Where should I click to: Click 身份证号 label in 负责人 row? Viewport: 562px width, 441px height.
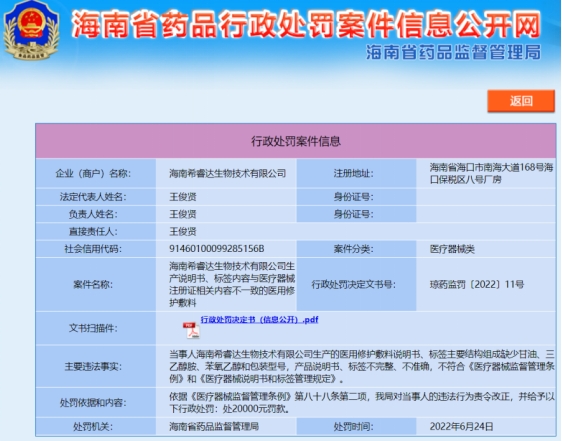353,214
